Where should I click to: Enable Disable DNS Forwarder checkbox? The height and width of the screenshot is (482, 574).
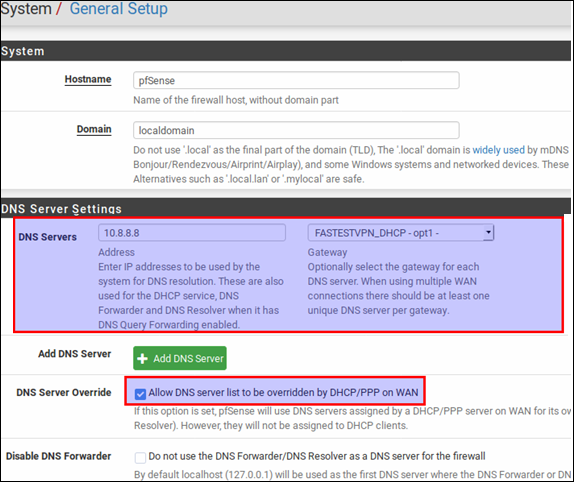(140, 457)
